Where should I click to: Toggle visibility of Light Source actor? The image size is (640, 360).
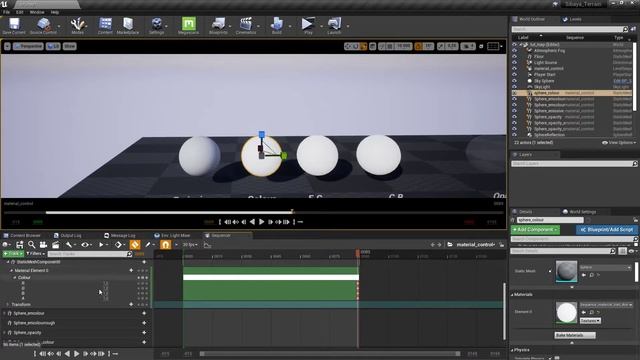514,62
